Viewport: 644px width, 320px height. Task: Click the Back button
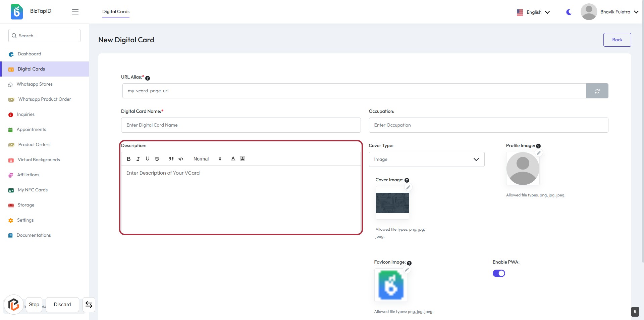617,40
